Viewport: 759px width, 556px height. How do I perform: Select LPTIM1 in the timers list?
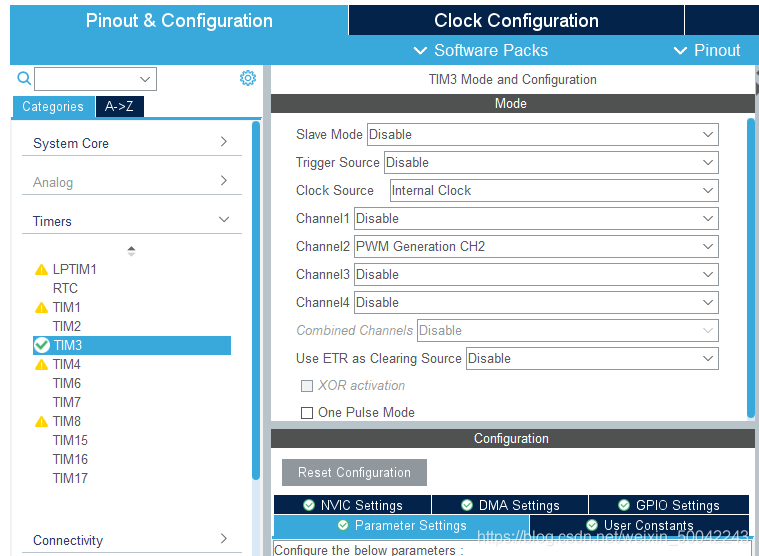tap(75, 270)
